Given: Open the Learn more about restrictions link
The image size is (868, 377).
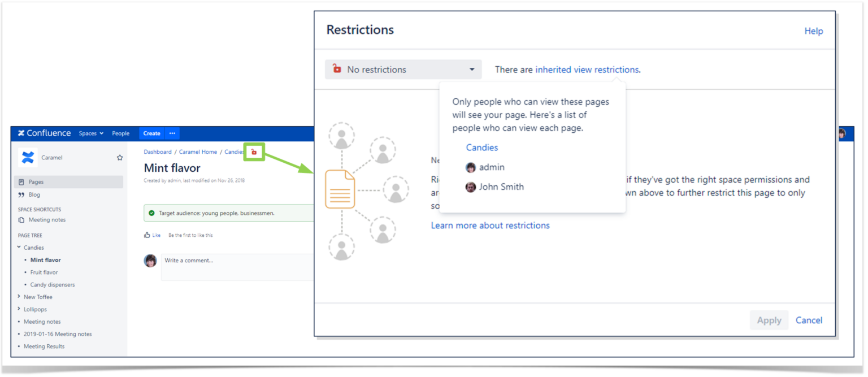Looking at the screenshot, I should [x=490, y=226].
